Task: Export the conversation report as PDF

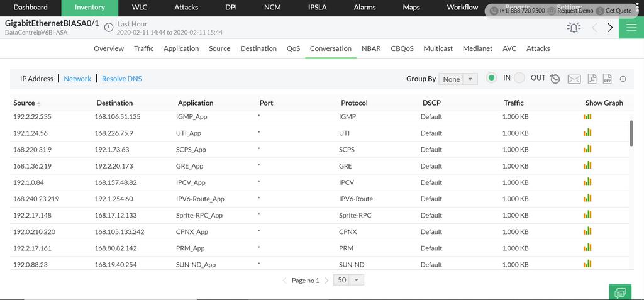Action: tap(592, 79)
